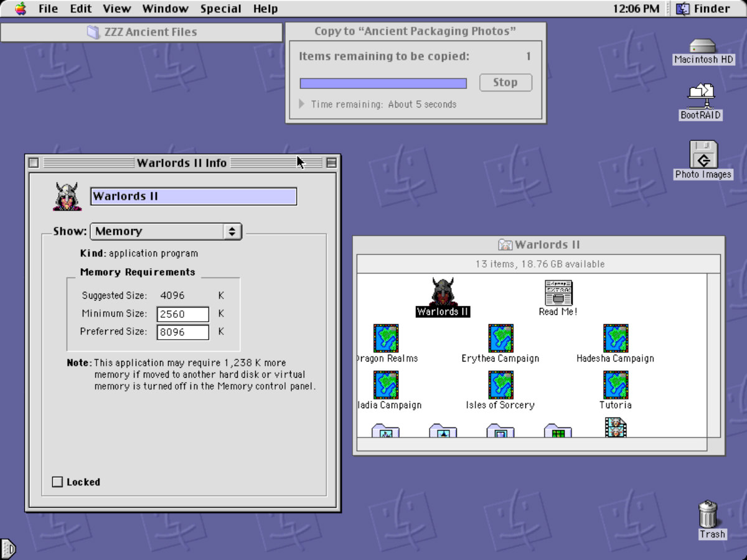The height and width of the screenshot is (560, 747).
Task: Click the ZZZ Ancient Files window tab
Action: pyautogui.click(x=142, y=32)
